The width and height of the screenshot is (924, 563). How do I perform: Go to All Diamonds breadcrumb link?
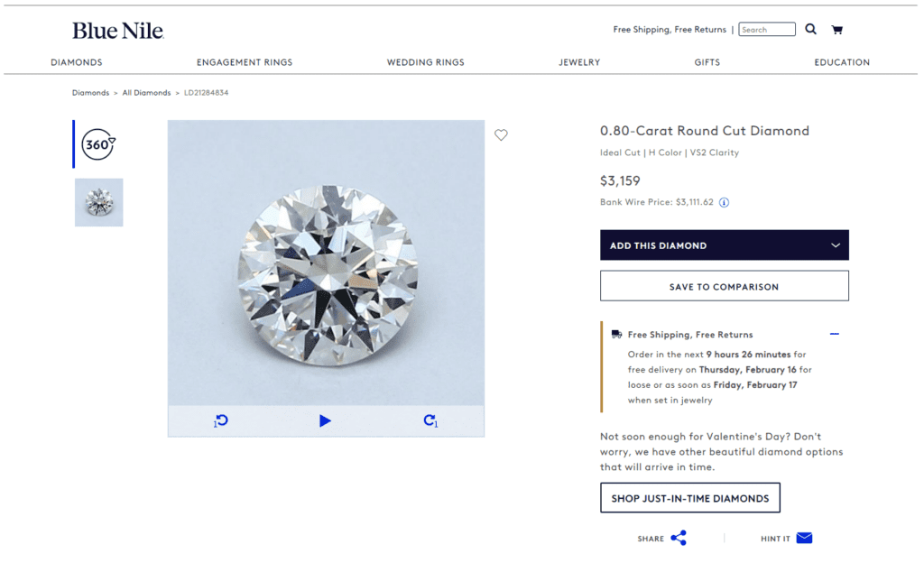point(146,92)
